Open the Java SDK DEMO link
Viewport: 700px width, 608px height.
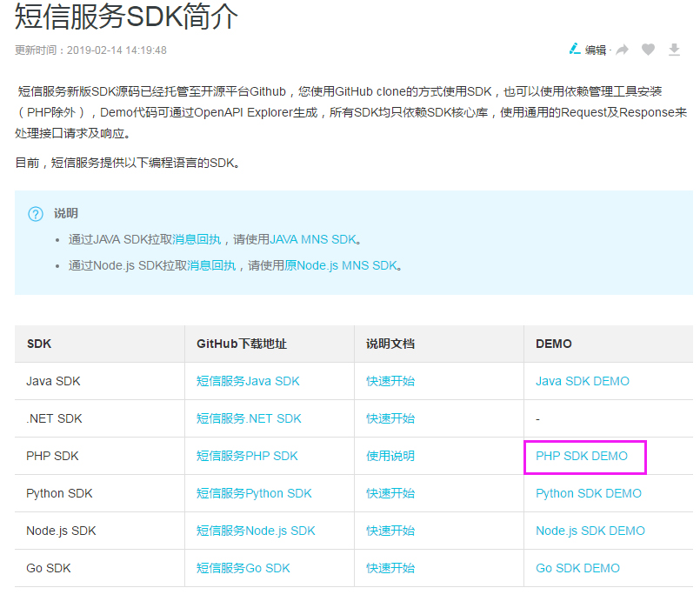583,381
